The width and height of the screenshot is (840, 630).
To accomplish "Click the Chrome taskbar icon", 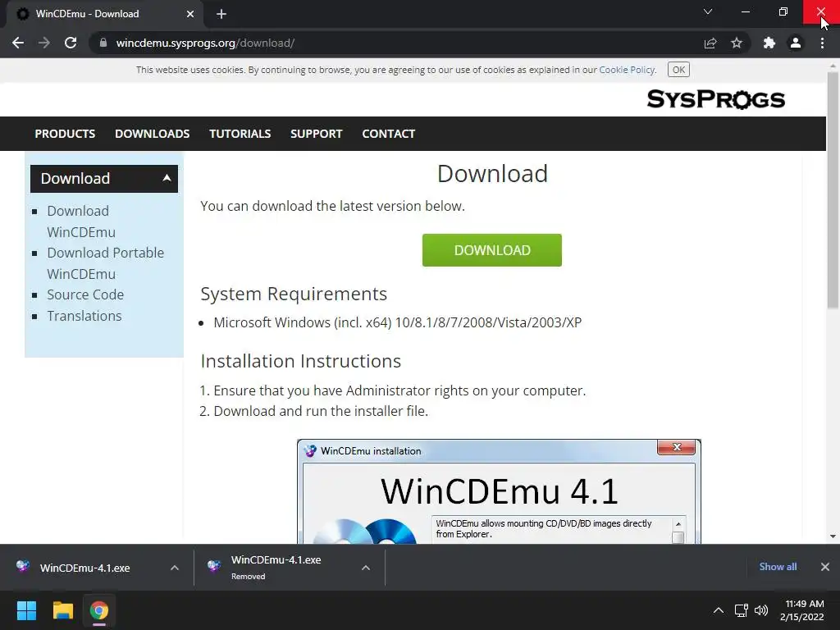I will pos(99,610).
